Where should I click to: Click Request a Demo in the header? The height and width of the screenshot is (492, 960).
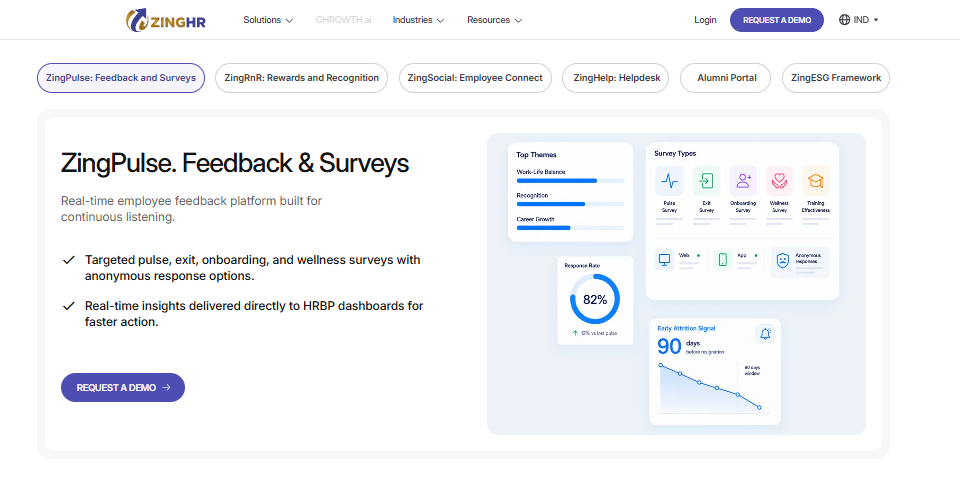(x=777, y=20)
